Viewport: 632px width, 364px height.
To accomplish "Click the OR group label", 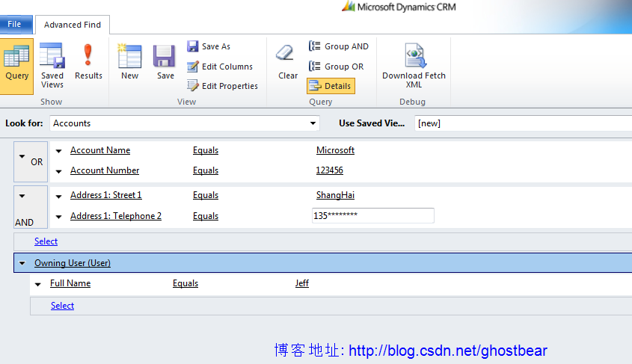I will (37, 162).
